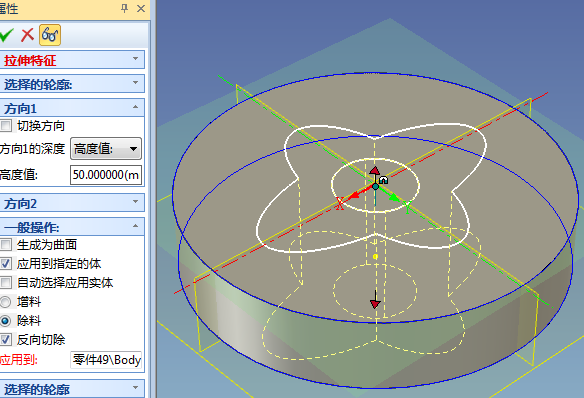Image resolution: width=584 pixels, height=398 pixels.
Task: Close the properties panel
Action: pyautogui.click(x=141, y=8)
